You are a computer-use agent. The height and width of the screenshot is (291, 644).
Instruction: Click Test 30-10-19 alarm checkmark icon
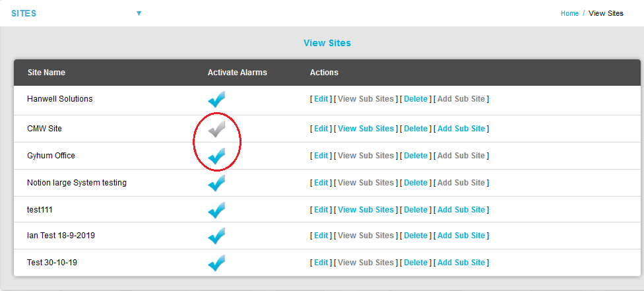(x=216, y=263)
